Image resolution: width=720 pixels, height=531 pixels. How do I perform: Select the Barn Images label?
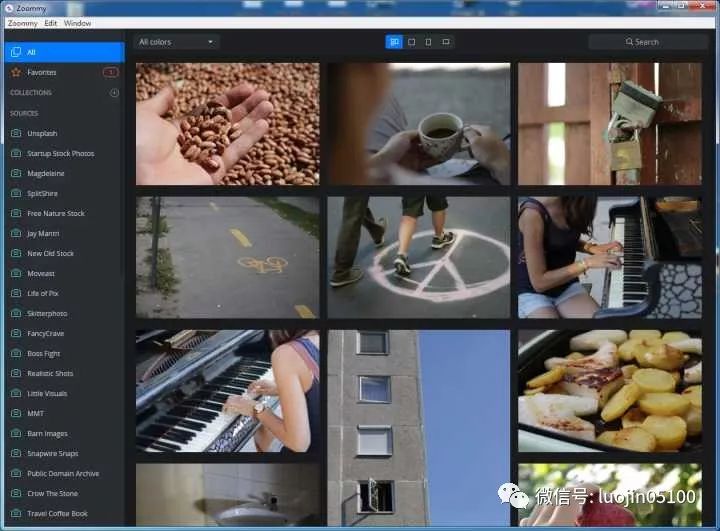[47, 433]
